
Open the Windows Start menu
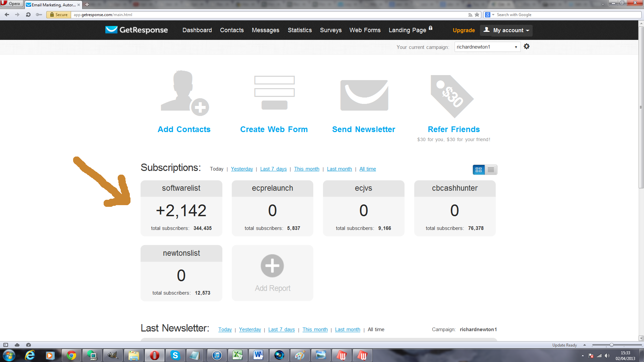(x=9, y=355)
